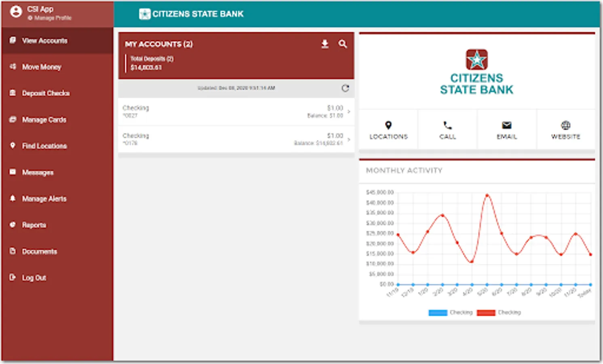Click the highest red data point on the chart
Image resolution: width=603 pixels, height=364 pixels.
(x=487, y=195)
